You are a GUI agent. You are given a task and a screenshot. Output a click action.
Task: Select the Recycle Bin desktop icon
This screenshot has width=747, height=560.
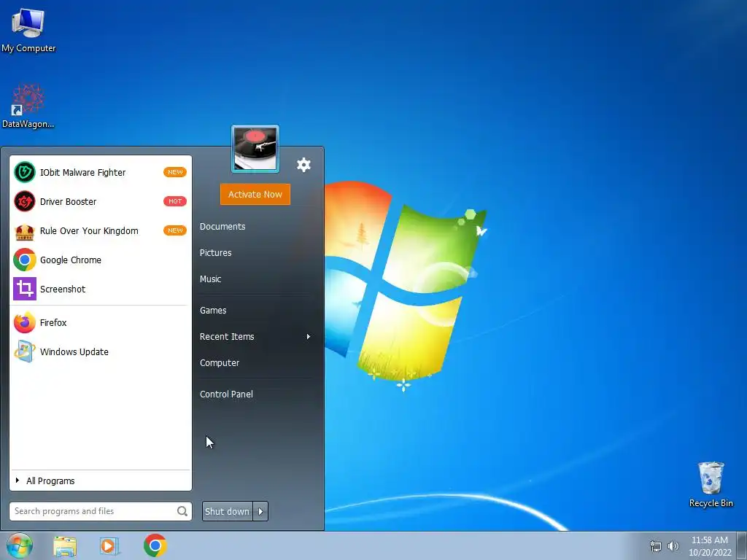(x=711, y=484)
